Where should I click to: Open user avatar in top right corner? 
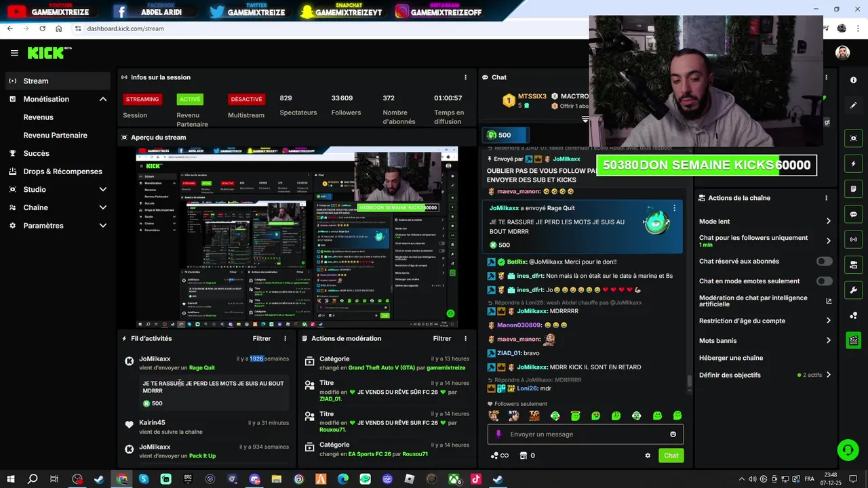point(843,53)
